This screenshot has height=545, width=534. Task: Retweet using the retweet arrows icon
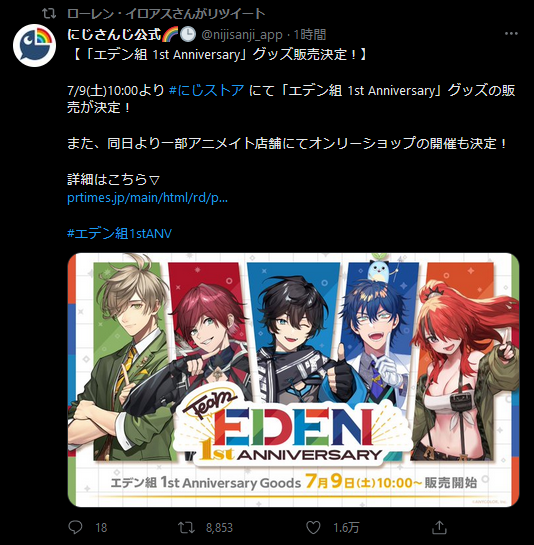point(186,528)
